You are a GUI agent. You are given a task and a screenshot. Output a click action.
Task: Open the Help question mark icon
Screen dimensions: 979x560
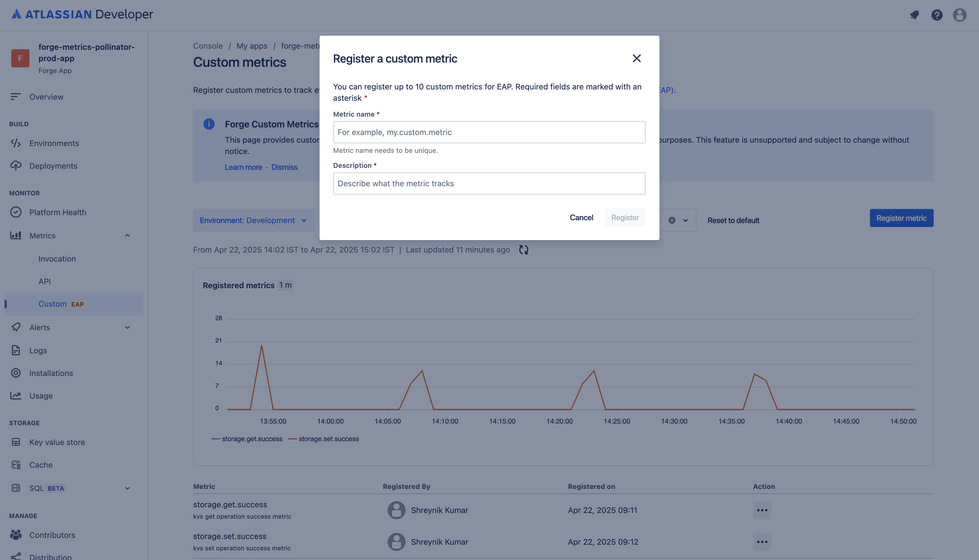[x=937, y=15]
